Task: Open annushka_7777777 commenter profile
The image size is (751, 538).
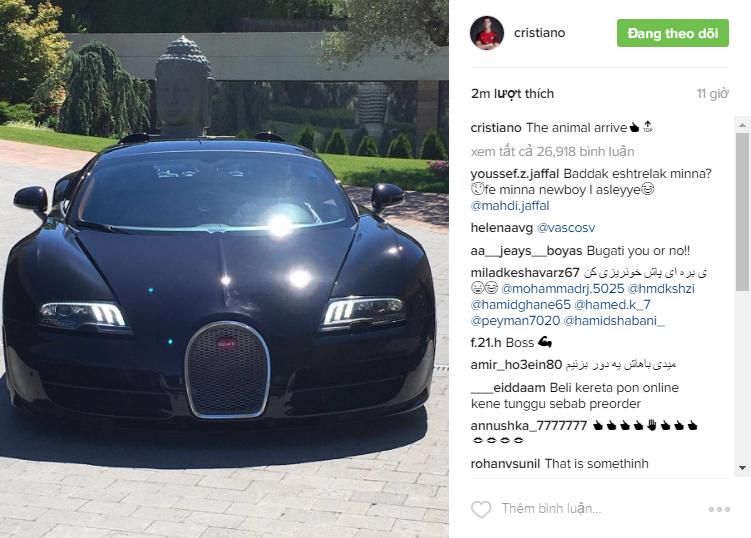Action: 529,425
